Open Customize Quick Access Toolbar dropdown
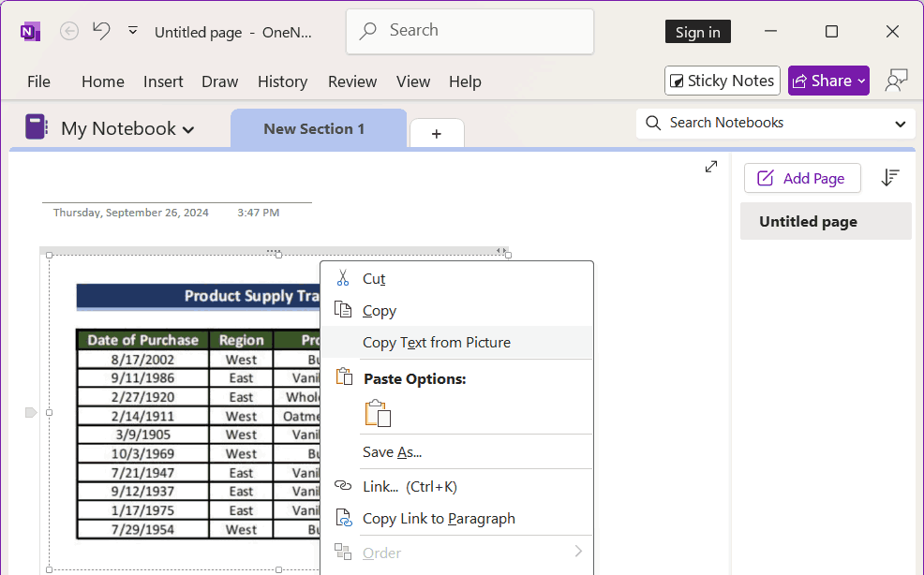Viewport: 924px width, 575px height. click(133, 31)
